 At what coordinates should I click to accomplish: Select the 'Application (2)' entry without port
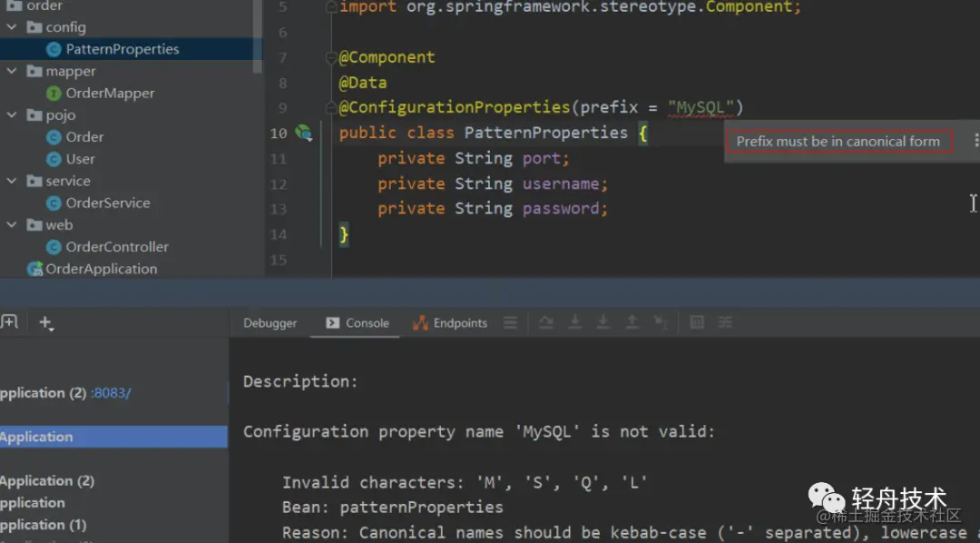tap(47, 480)
